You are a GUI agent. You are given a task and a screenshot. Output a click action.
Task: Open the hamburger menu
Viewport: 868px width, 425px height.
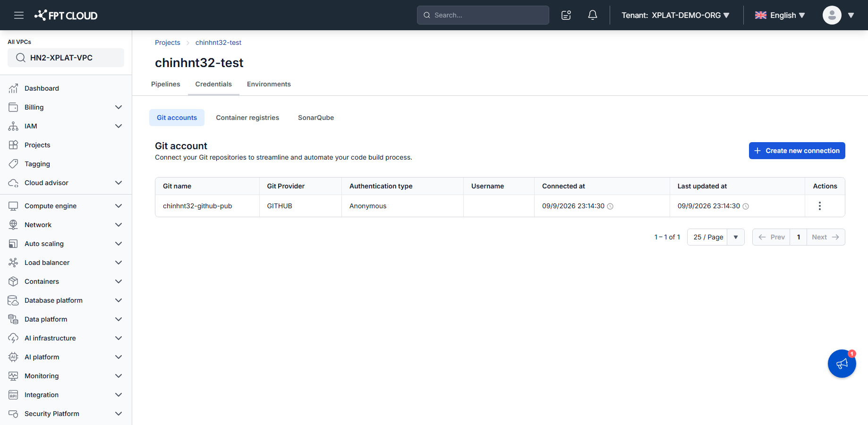coord(19,15)
